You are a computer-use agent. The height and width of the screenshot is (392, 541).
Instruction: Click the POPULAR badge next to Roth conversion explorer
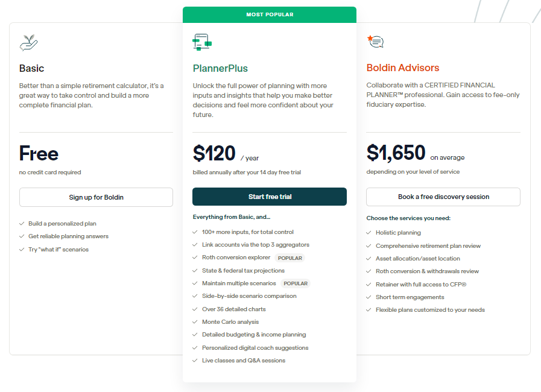point(289,258)
